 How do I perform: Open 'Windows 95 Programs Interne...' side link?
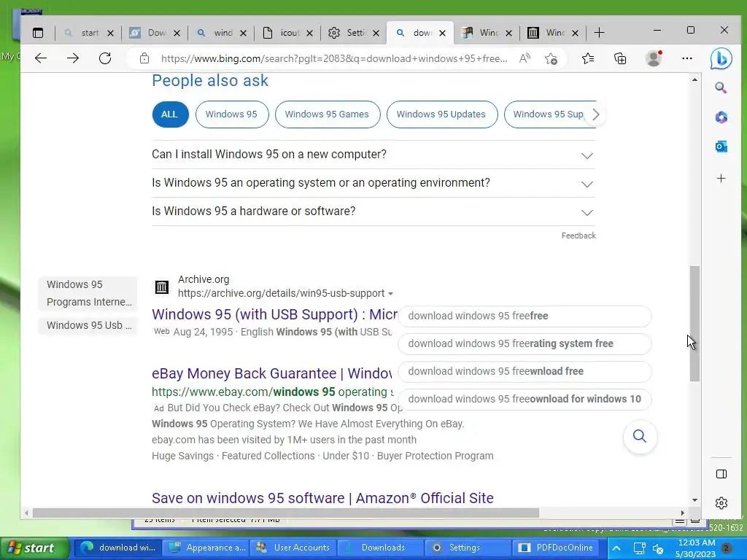tap(88, 293)
